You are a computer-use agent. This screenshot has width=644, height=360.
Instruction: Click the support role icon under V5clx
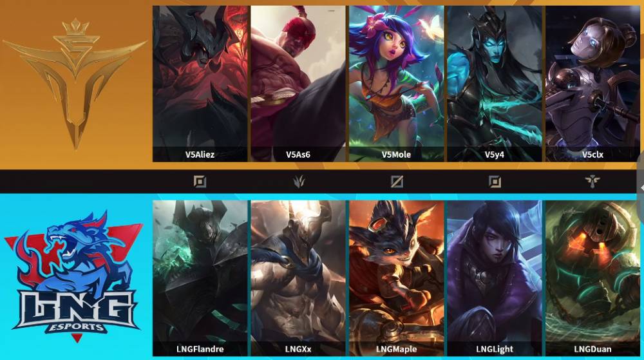pyautogui.click(x=592, y=182)
